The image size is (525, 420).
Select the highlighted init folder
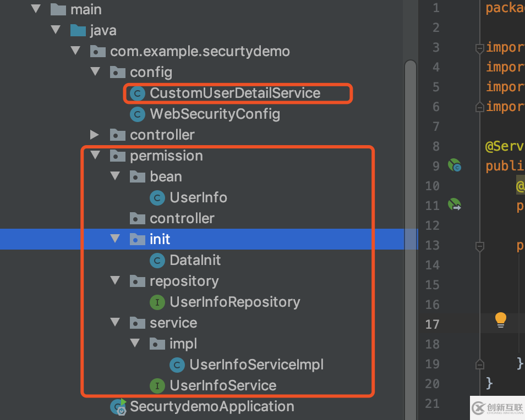coord(160,239)
